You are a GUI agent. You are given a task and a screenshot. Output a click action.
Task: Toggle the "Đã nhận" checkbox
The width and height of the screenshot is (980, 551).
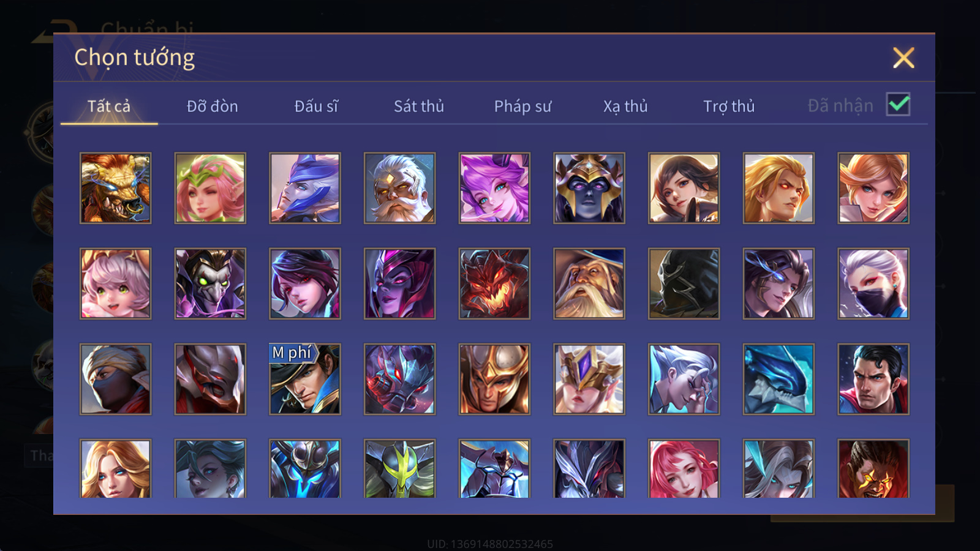pos(898,105)
